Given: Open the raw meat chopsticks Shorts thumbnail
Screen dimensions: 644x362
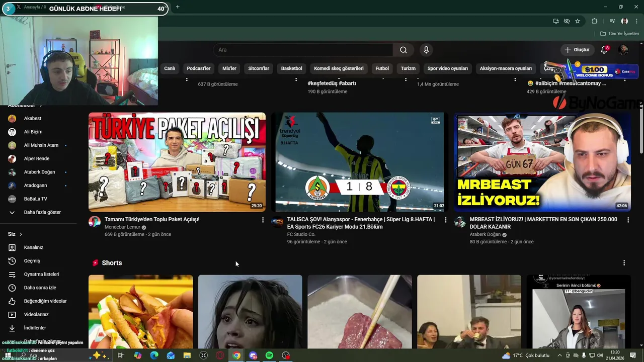Looking at the screenshot, I should click(x=360, y=312).
